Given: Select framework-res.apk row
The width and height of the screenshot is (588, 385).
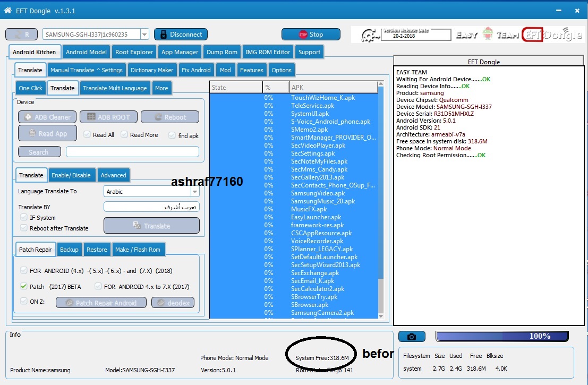Looking at the screenshot, I should [x=294, y=225].
